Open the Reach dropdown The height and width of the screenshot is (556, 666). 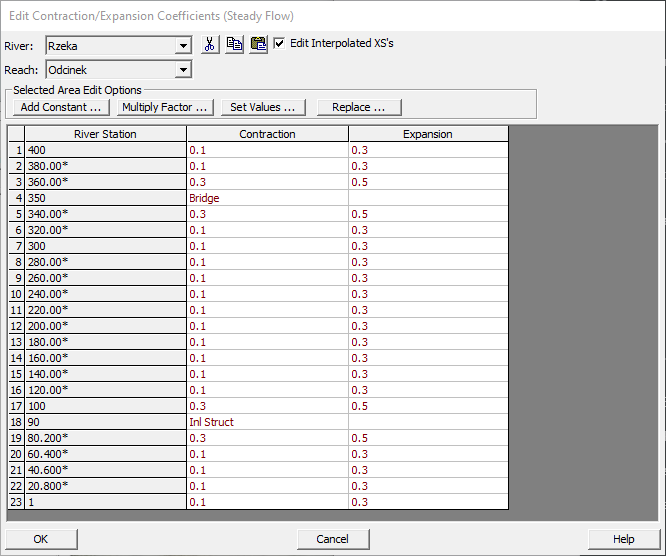click(x=182, y=70)
